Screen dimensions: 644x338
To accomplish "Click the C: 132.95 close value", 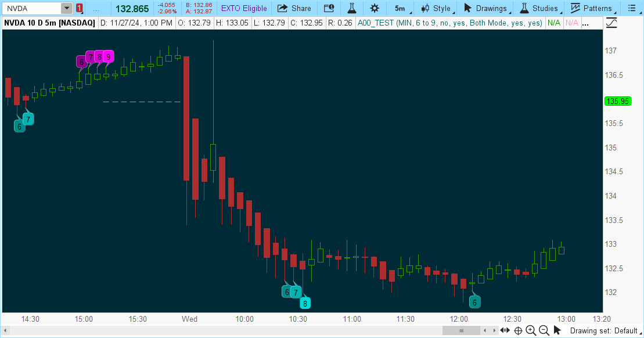I will [x=307, y=23].
